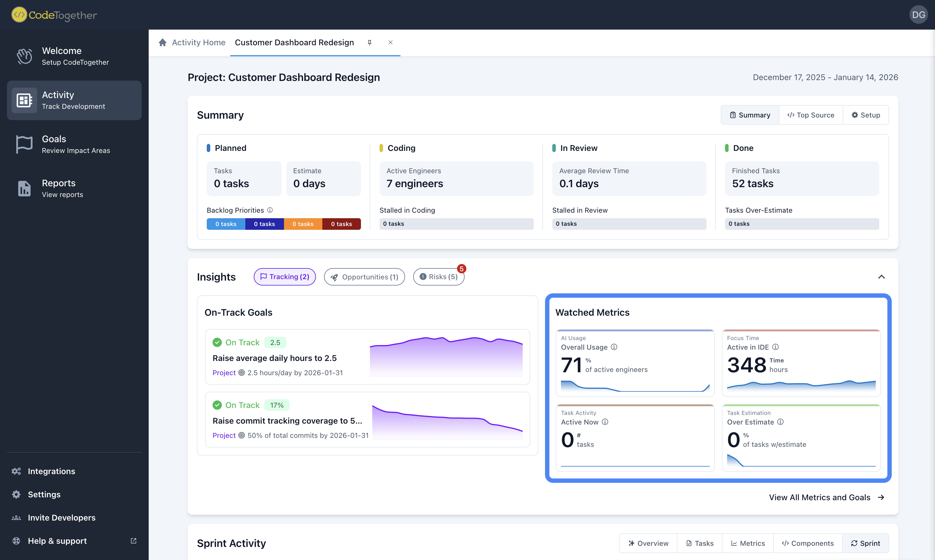
Task: Open the Invite Developers sidebar icon
Action: [16, 517]
